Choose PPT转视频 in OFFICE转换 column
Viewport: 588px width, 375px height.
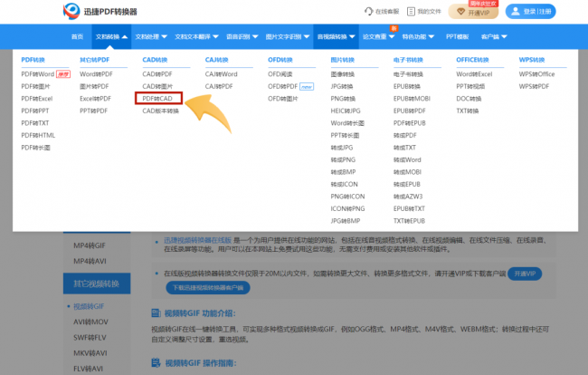pos(470,86)
